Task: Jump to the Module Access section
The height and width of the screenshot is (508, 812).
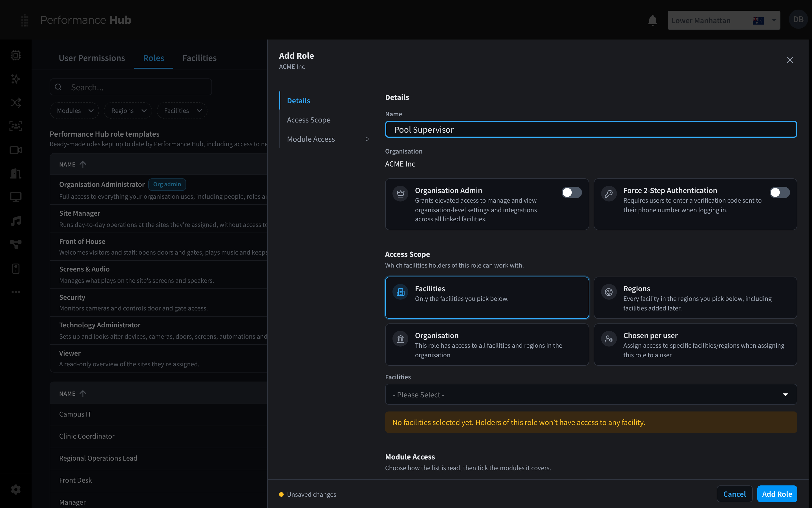Action: pyautogui.click(x=311, y=139)
